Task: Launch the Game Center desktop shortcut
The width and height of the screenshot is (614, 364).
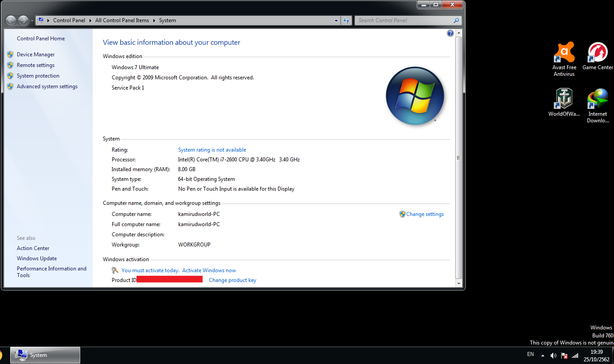Action: coord(598,56)
